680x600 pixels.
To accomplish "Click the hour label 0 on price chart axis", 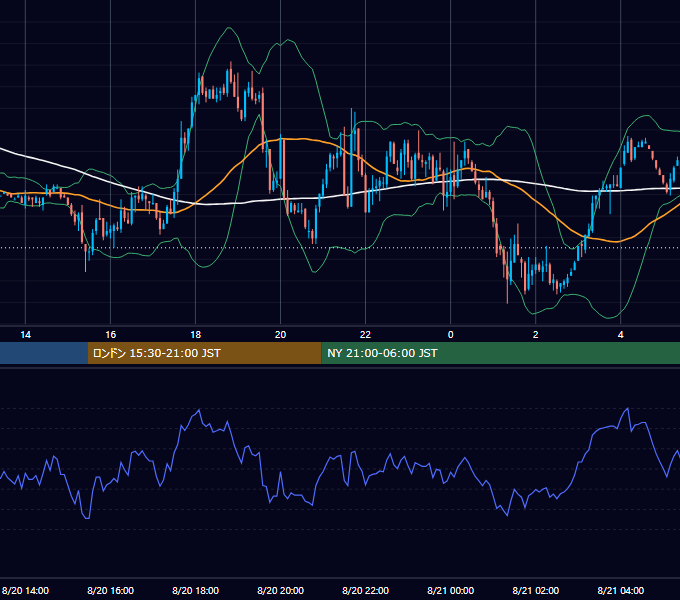I will click(x=451, y=335).
